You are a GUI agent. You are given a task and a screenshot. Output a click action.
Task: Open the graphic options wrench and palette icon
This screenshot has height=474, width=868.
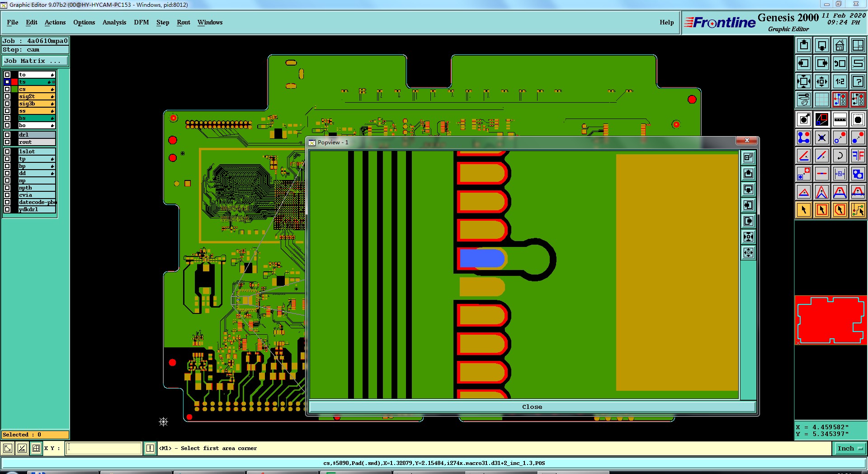coord(804,100)
